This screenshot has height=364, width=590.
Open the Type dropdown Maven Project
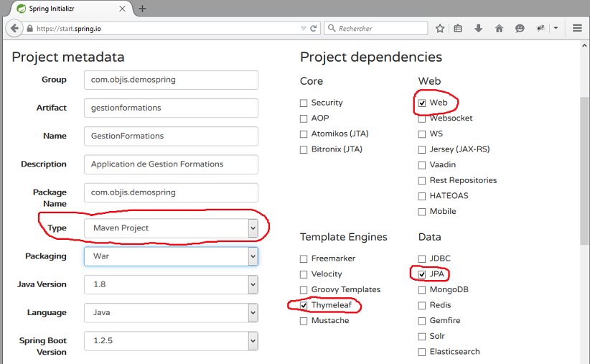click(x=172, y=228)
